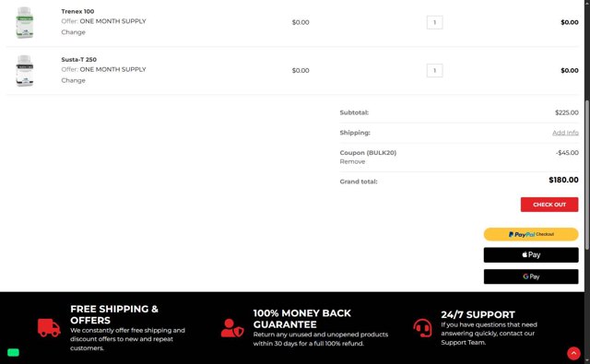Click Add Info for shipping
Image resolution: width=590 pixels, height=364 pixels.
[565, 133]
